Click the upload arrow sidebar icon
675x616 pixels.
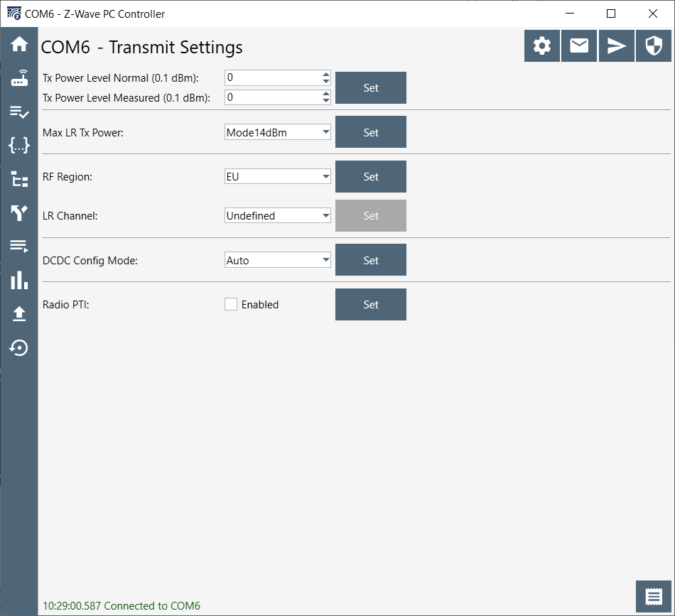tap(19, 314)
